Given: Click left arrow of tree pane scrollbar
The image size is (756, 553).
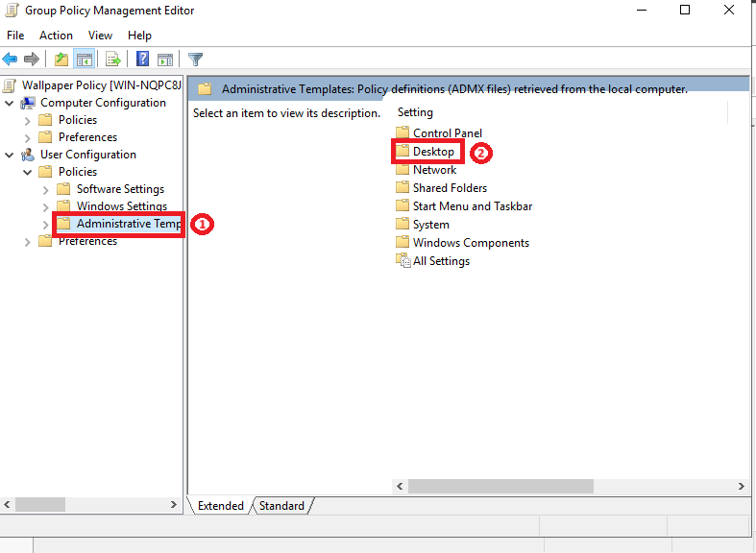Looking at the screenshot, I should point(7,504).
